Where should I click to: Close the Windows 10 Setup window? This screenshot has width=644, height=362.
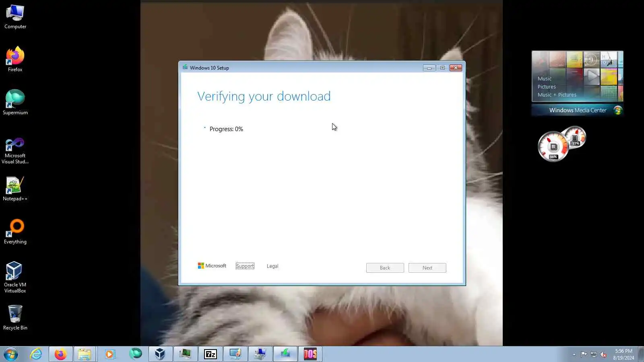(455, 68)
